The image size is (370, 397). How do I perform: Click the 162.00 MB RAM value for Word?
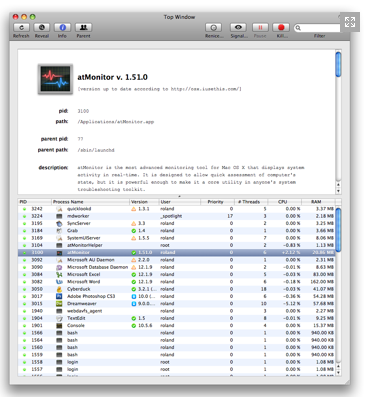[322, 282]
